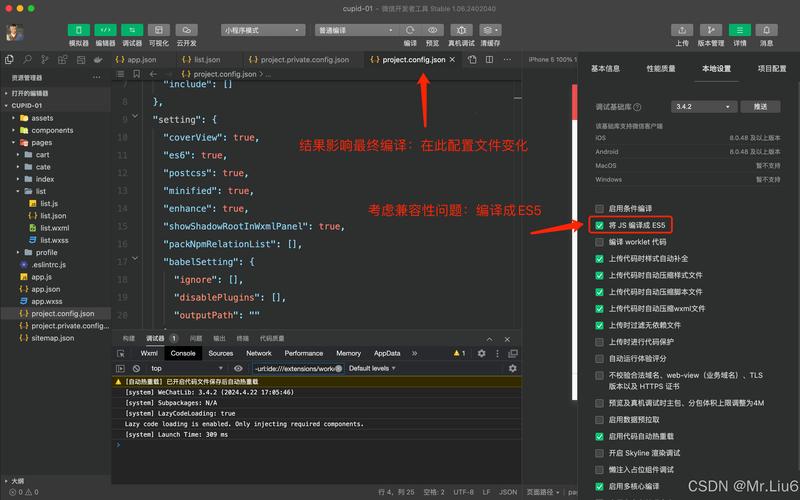Open the Sources devtools tab
Image resolution: width=800 pixels, height=500 pixels.
coord(220,353)
